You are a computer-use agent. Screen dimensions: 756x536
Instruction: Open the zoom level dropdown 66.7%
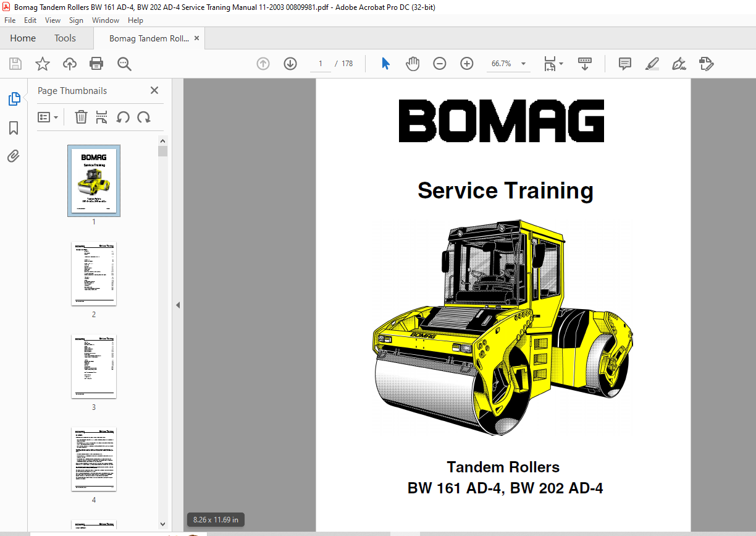(524, 64)
